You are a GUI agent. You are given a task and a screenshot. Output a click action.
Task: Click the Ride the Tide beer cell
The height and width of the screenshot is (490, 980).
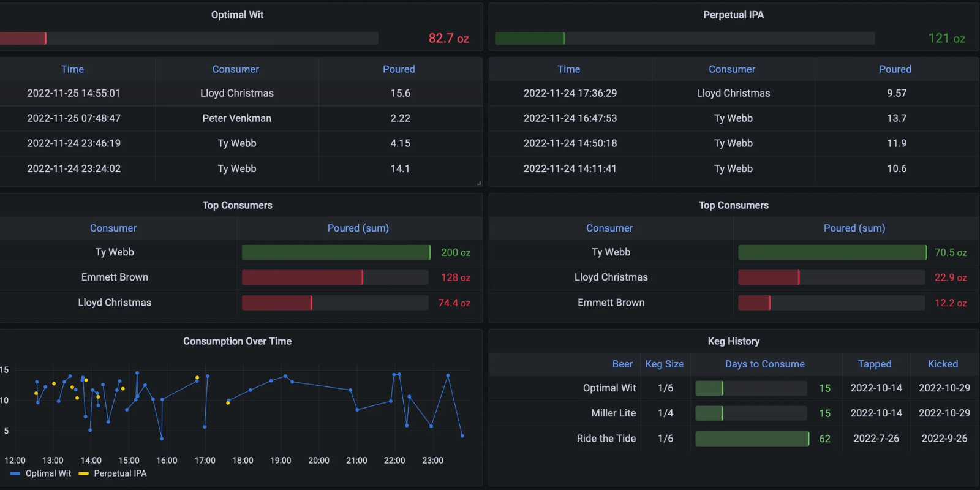(x=606, y=439)
